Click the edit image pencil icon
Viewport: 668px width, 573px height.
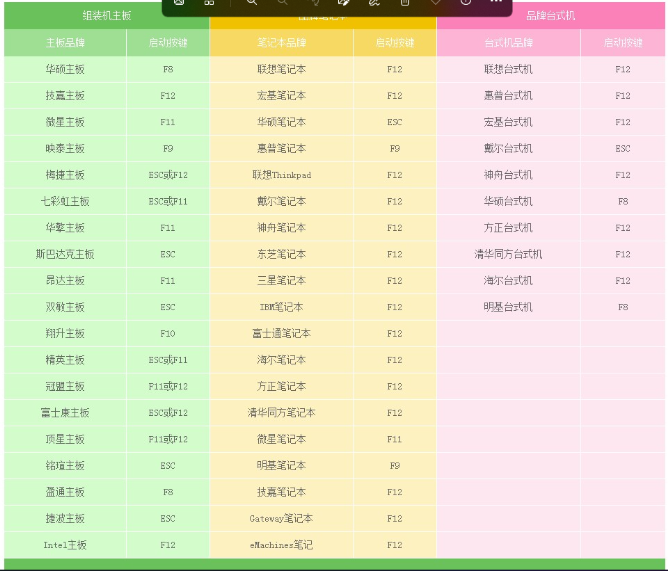[344, 3]
